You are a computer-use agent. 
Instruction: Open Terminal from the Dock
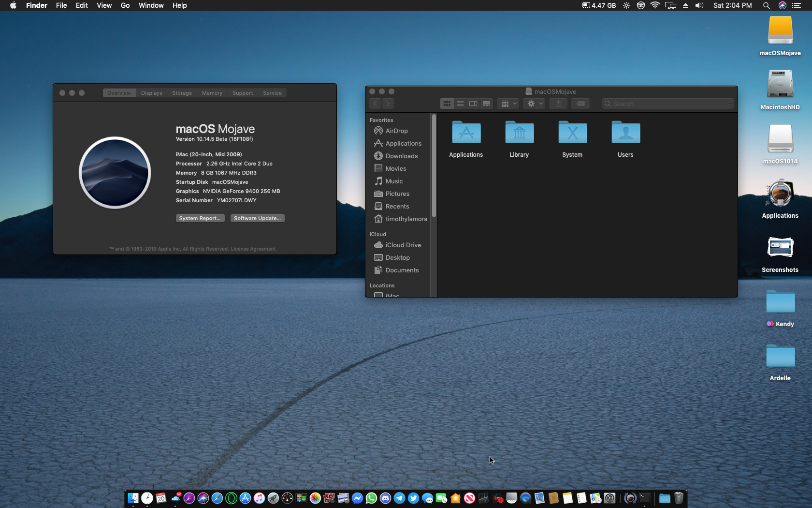click(644, 498)
